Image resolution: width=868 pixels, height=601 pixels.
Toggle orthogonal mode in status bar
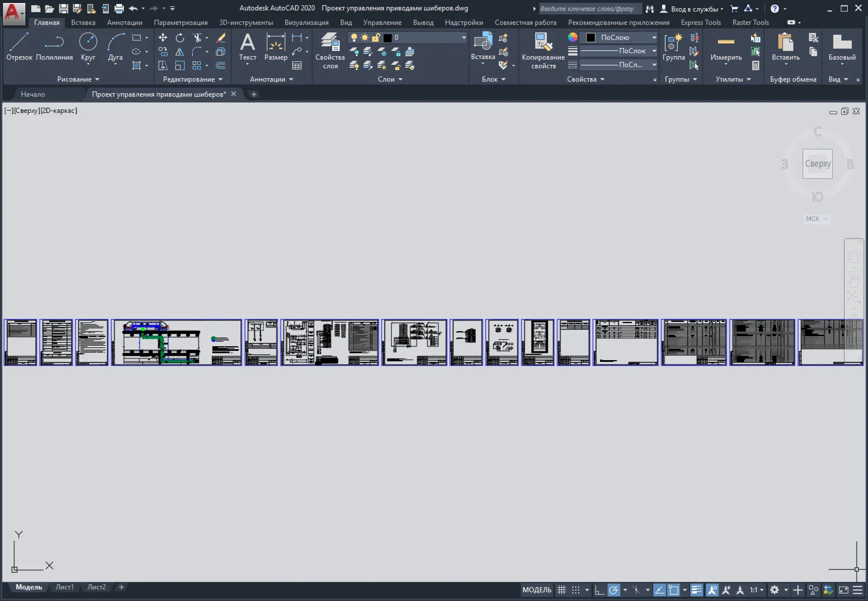599,590
